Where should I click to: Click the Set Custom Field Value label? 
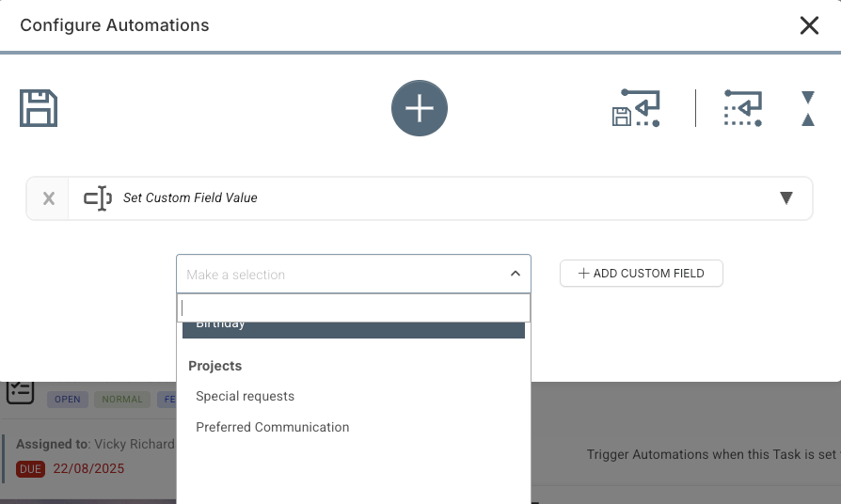tap(190, 197)
